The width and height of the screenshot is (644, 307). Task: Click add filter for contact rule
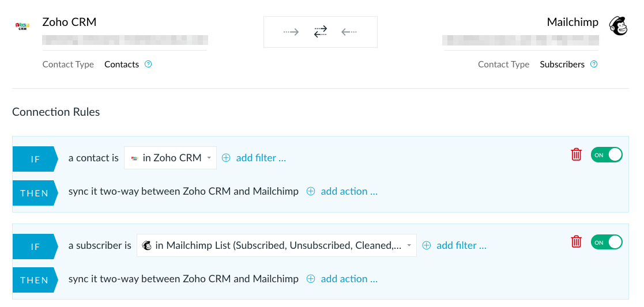click(x=254, y=158)
